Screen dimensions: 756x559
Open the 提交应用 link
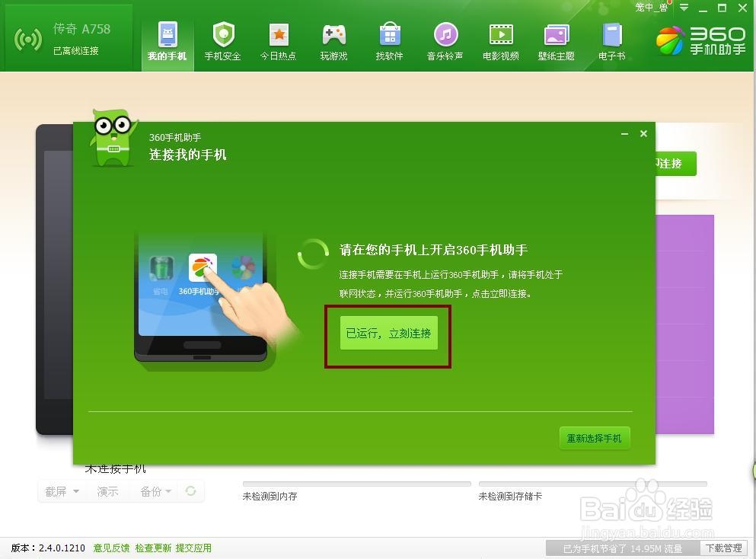click(x=193, y=548)
